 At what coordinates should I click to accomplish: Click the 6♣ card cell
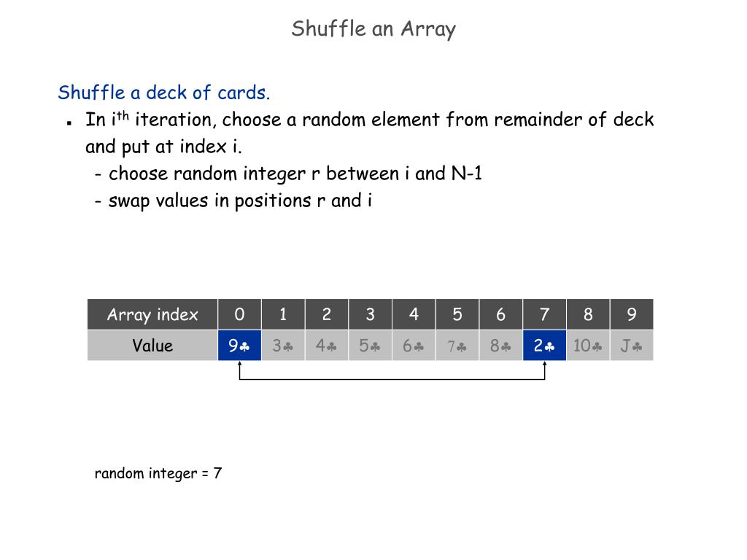[x=414, y=345]
